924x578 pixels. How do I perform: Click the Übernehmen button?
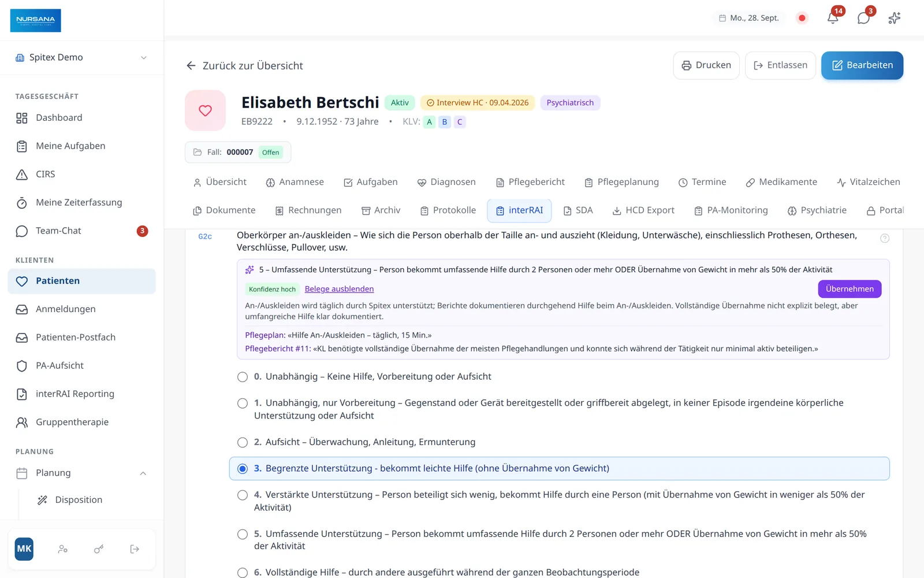[850, 289]
